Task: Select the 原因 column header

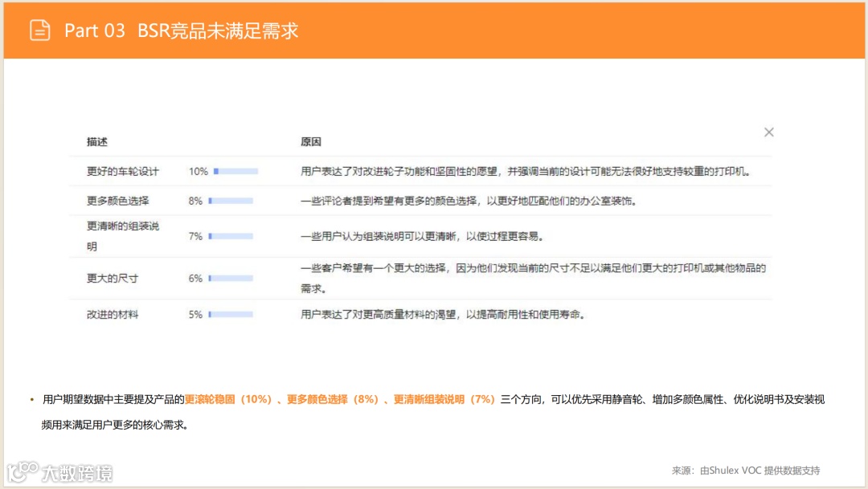Action: click(310, 141)
